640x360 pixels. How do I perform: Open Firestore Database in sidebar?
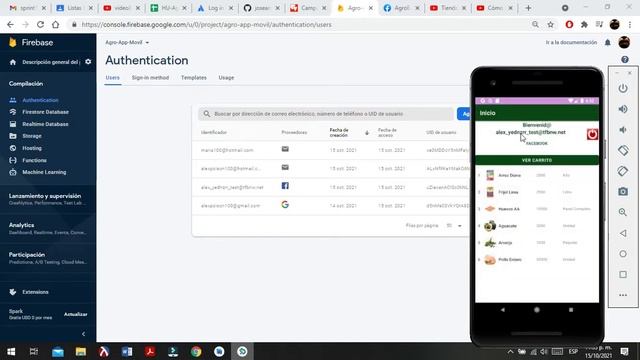[x=45, y=112]
